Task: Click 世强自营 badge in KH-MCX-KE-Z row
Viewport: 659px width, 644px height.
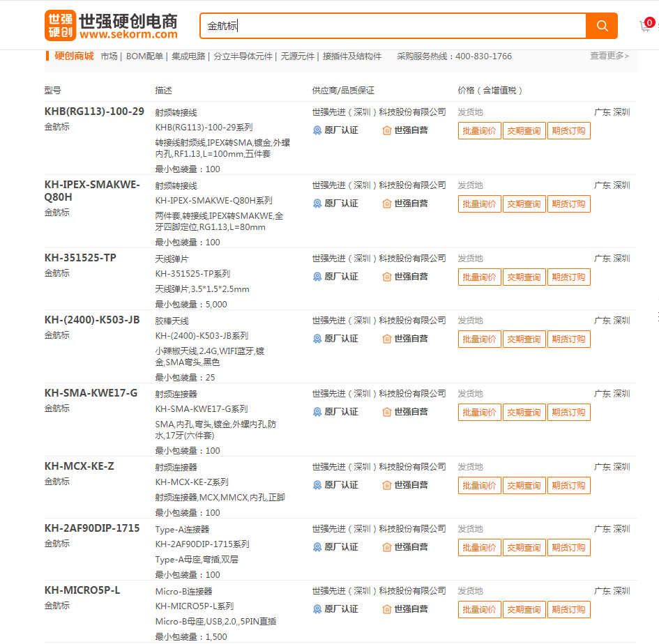Action: pyautogui.click(x=405, y=485)
